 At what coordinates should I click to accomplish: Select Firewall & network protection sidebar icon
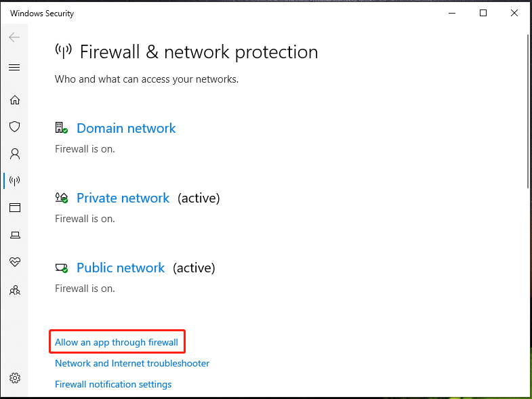click(x=14, y=180)
